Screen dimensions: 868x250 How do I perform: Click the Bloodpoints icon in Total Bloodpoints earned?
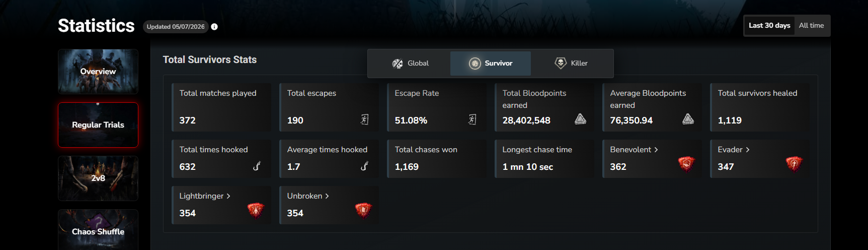pyautogui.click(x=581, y=119)
